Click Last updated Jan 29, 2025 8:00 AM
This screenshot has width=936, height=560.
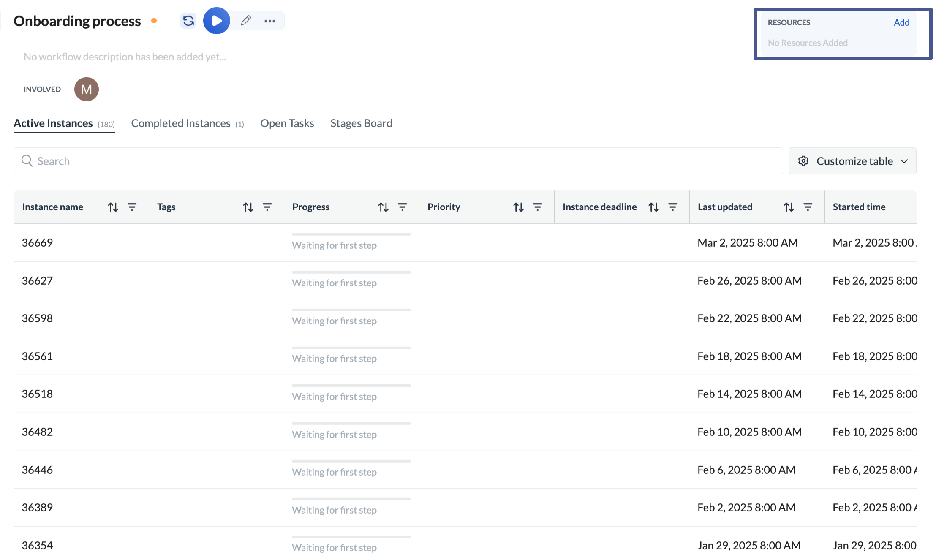(x=749, y=545)
